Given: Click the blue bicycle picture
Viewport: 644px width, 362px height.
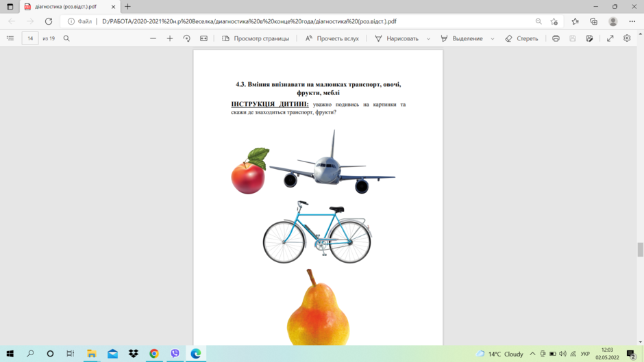Looking at the screenshot, I should [317, 232].
